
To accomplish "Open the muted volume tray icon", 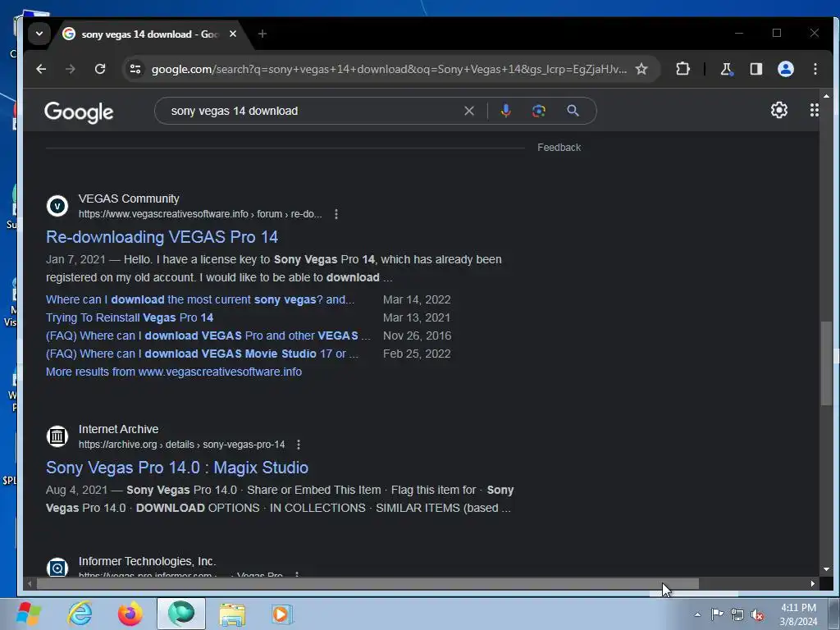I will (x=757, y=614).
